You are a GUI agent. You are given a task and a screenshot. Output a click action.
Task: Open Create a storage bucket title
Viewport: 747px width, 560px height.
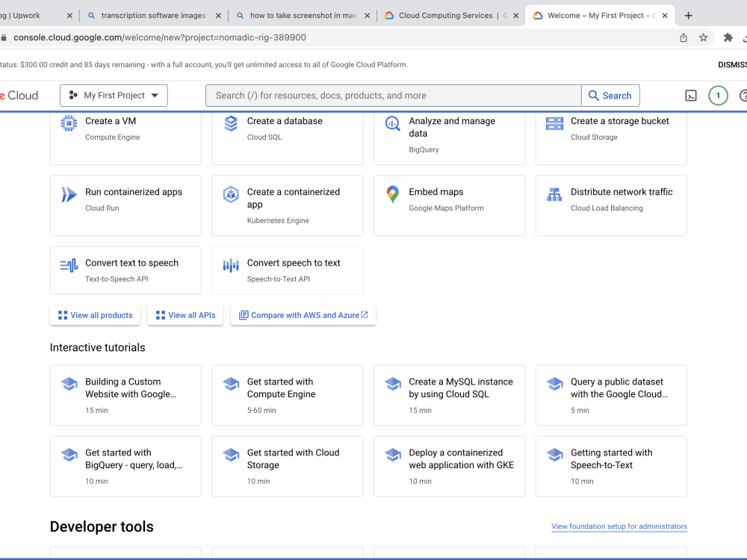[x=620, y=121]
